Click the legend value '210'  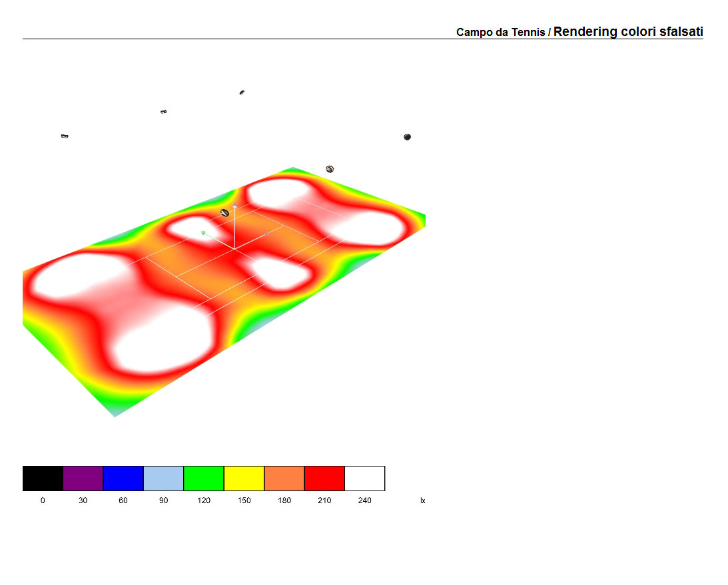point(324,500)
